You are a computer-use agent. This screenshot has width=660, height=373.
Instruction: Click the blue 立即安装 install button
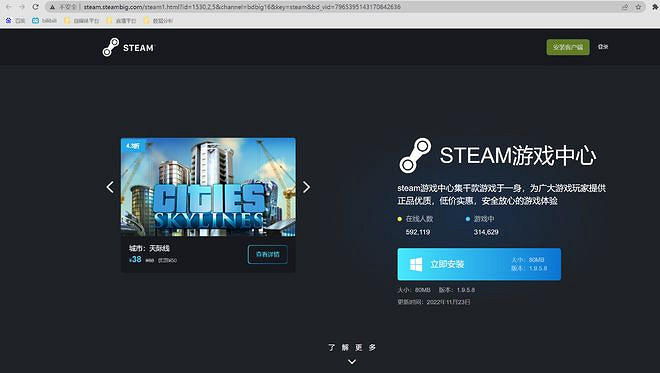479,264
